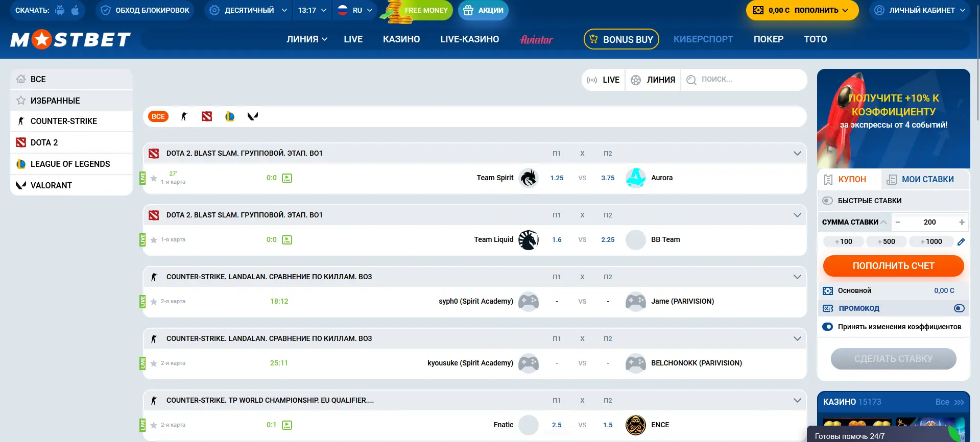Click the Mostbet logo

70,39
